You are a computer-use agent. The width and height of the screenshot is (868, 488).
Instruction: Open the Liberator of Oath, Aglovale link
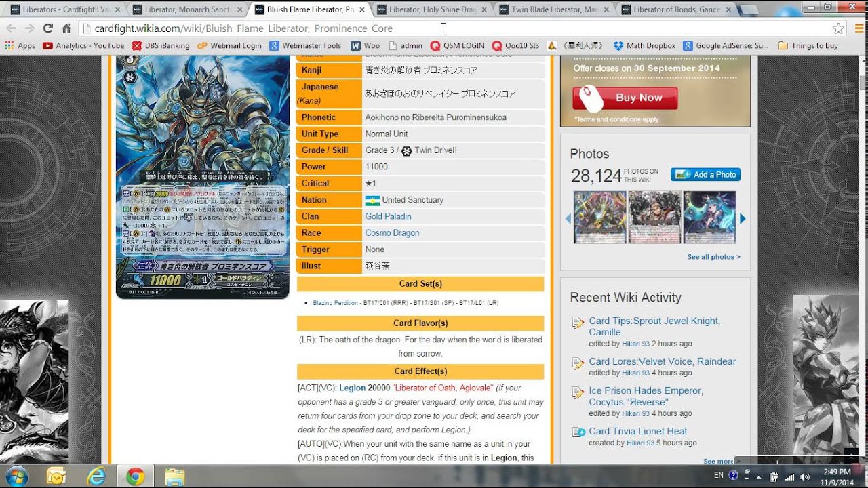[x=443, y=388]
